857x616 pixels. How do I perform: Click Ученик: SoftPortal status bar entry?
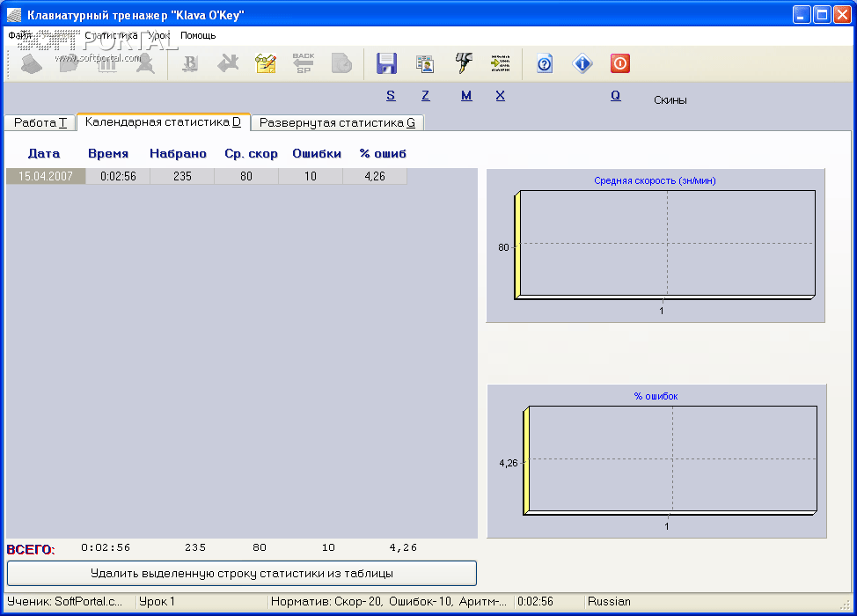tap(65, 601)
